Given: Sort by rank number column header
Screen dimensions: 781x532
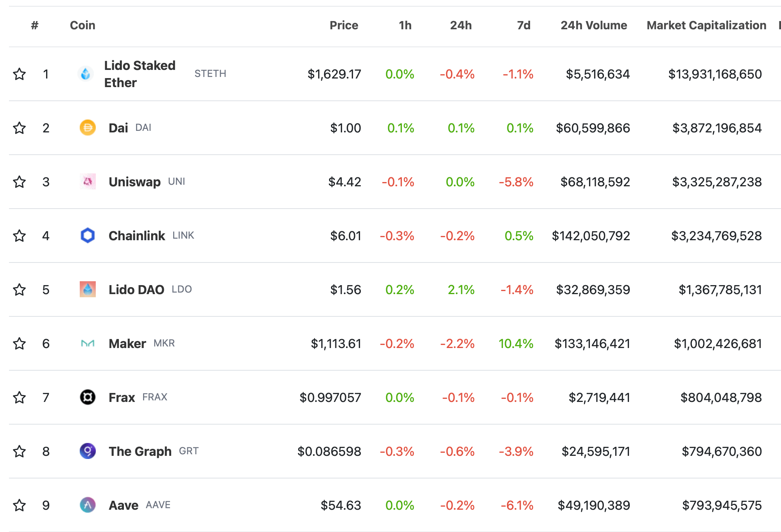Looking at the screenshot, I should pyautogui.click(x=35, y=25).
